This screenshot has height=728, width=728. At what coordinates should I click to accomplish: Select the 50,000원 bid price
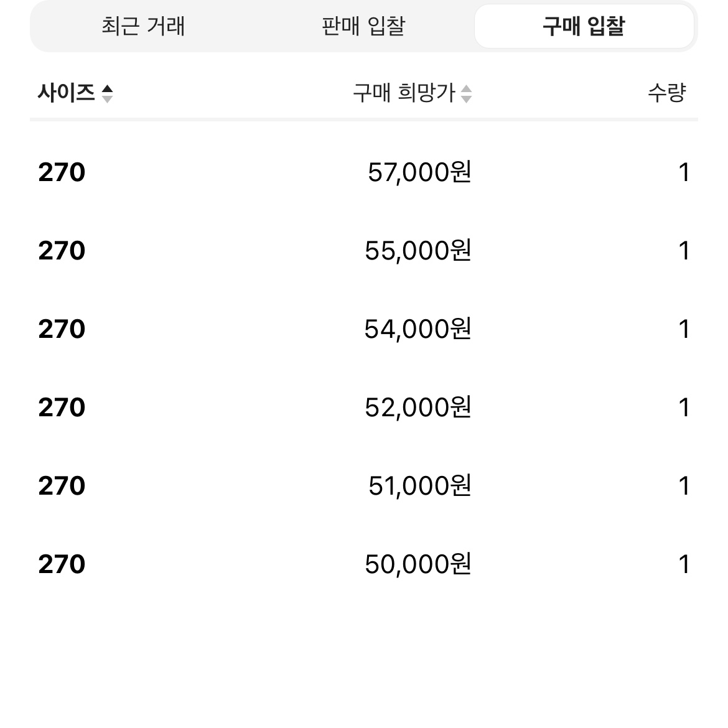[418, 564]
